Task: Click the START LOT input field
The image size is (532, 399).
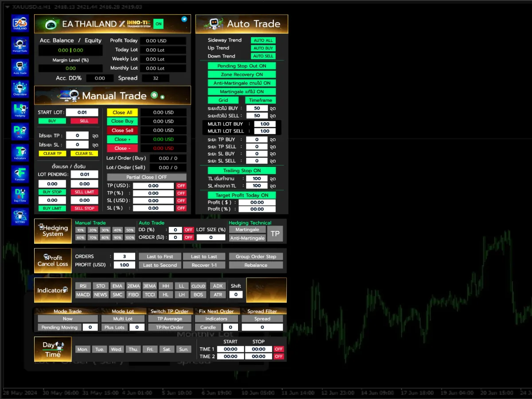Action: [82, 113]
